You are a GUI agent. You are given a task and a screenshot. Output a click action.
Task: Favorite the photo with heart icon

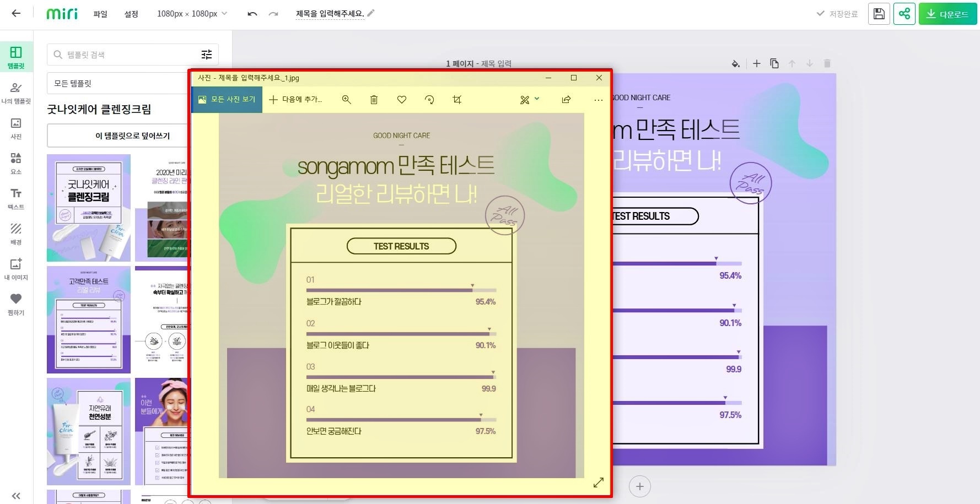pyautogui.click(x=402, y=99)
